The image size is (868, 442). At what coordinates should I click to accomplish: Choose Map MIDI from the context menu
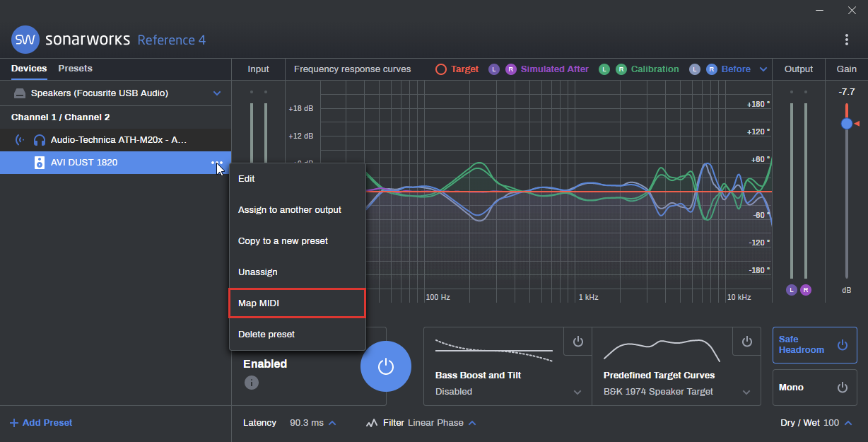coord(298,303)
